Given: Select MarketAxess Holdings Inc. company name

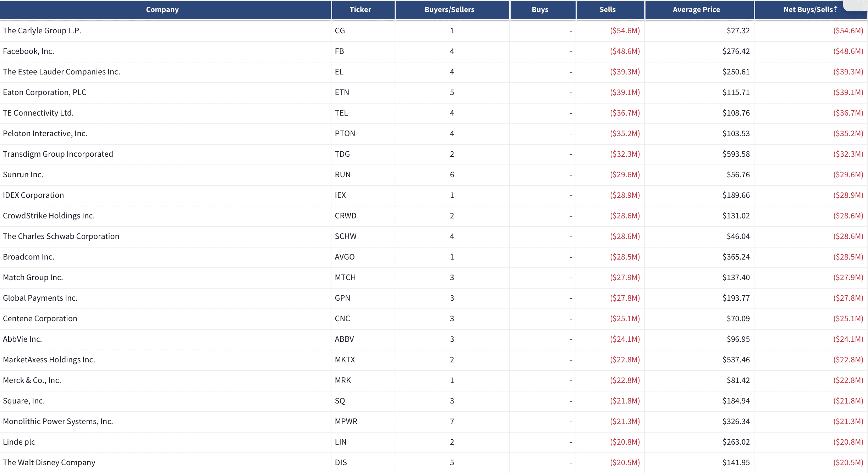Looking at the screenshot, I should click(49, 360).
